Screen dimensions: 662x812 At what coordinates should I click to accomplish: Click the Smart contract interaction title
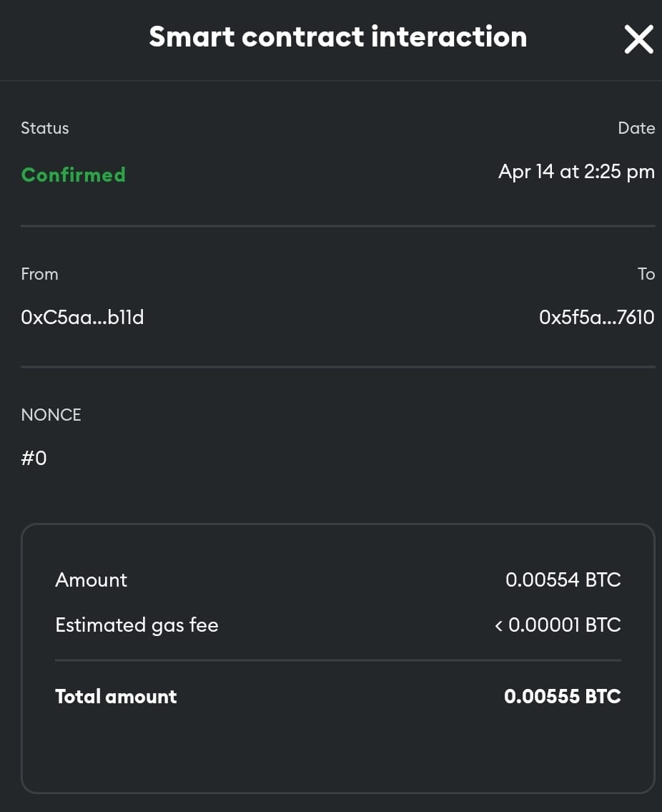click(338, 36)
